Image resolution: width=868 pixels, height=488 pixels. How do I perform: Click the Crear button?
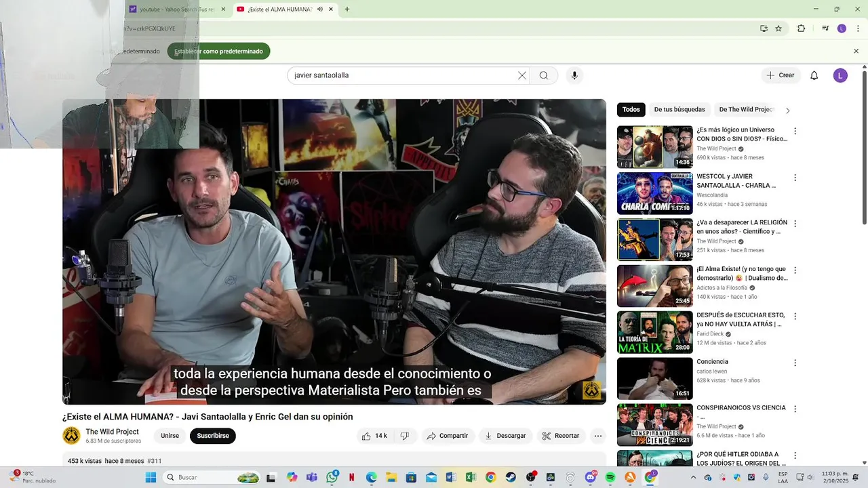781,75
